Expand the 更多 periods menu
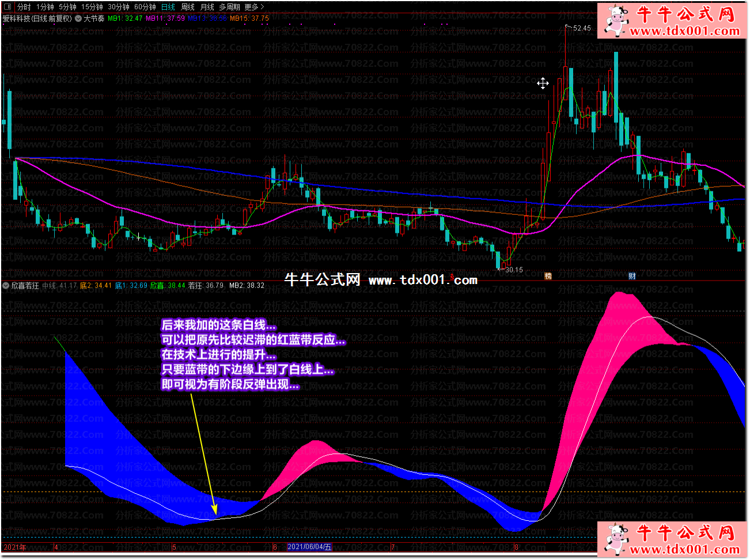 pyautogui.click(x=254, y=7)
